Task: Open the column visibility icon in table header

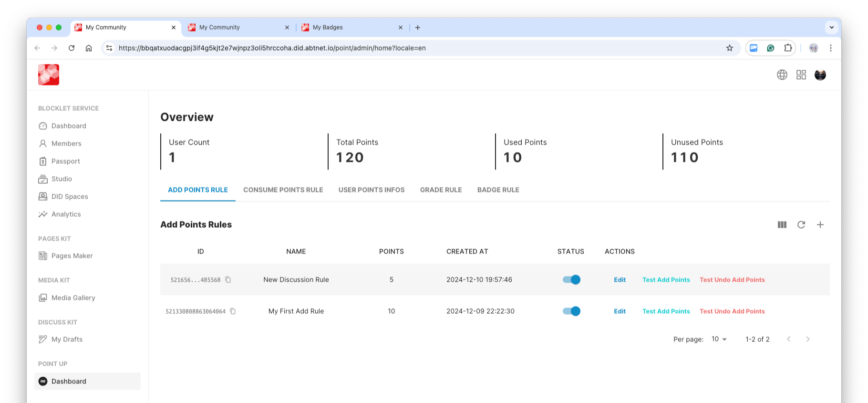Action: point(782,224)
